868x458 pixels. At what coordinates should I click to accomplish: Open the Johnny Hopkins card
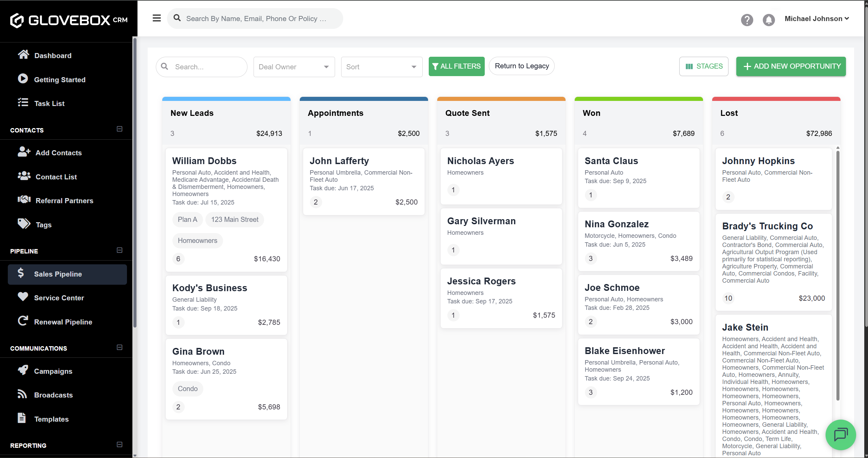(x=774, y=179)
